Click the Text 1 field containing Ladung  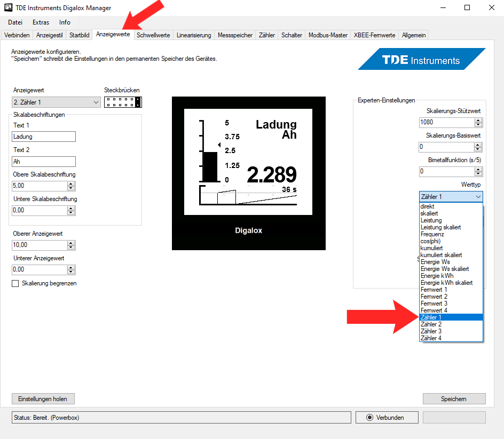click(44, 137)
